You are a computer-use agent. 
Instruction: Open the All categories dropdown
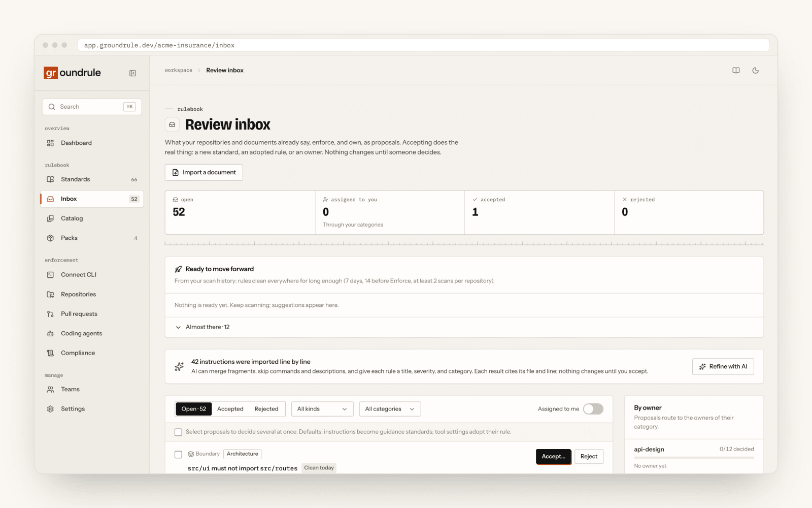(x=390, y=409)
